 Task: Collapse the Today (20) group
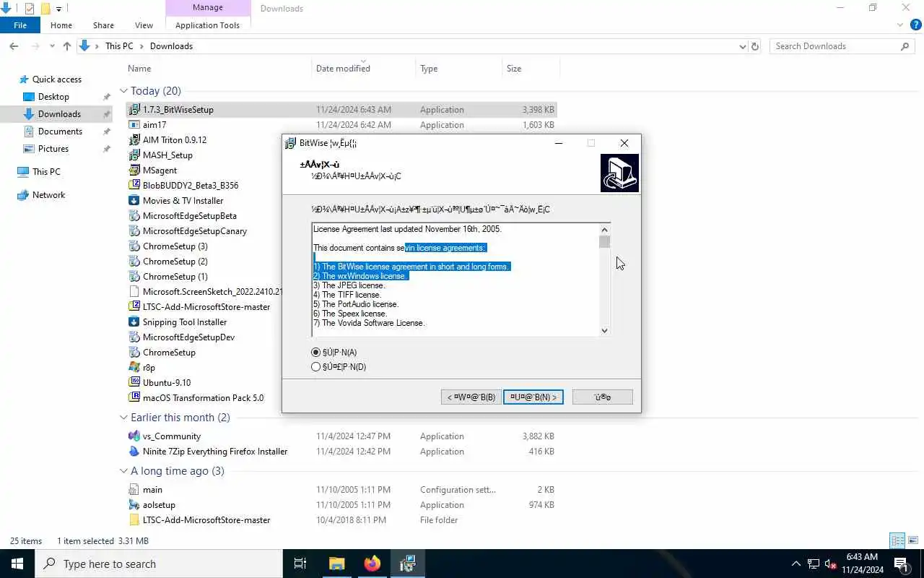[x=124, y=91]
